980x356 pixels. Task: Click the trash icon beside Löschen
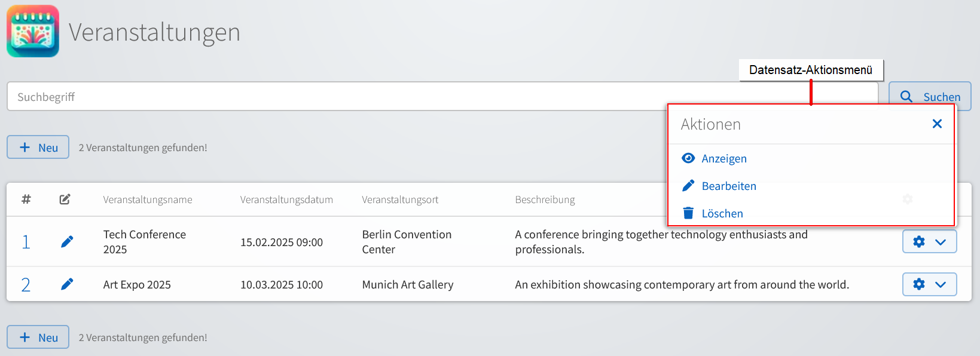[x=688, y=213]
